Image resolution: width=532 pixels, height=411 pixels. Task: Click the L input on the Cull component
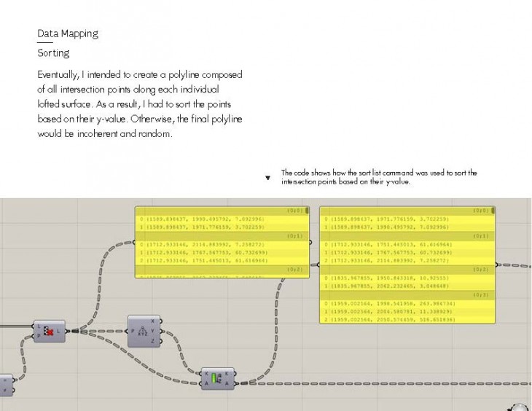point(39,327)
